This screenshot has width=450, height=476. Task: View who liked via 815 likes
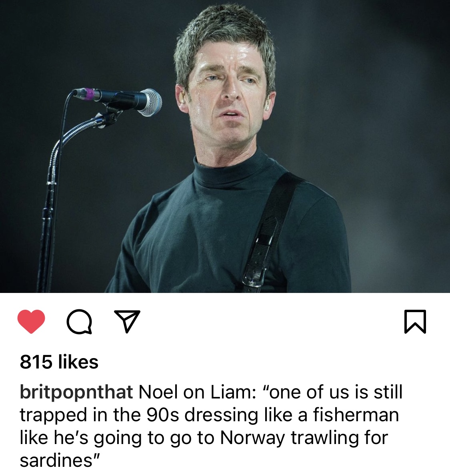(59, 362)
